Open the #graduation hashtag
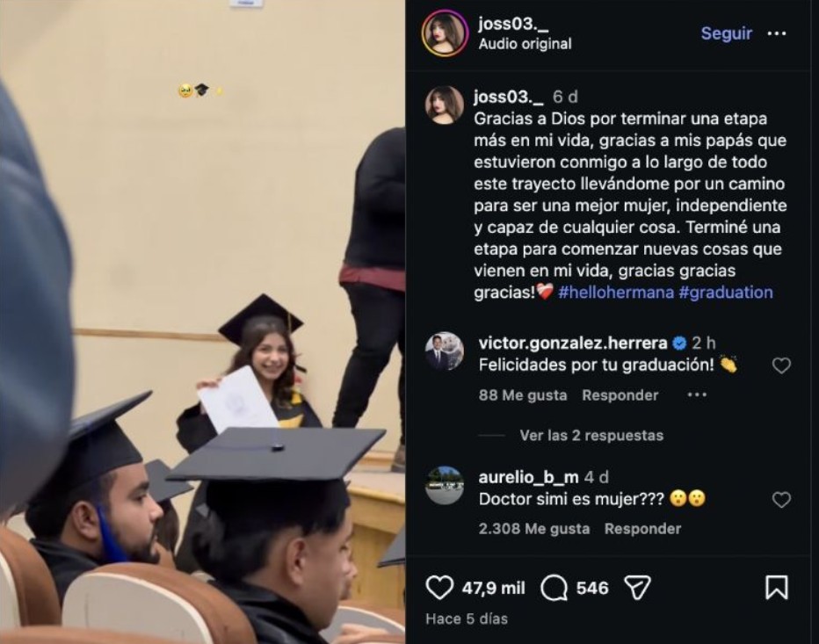 pos(726,293)
